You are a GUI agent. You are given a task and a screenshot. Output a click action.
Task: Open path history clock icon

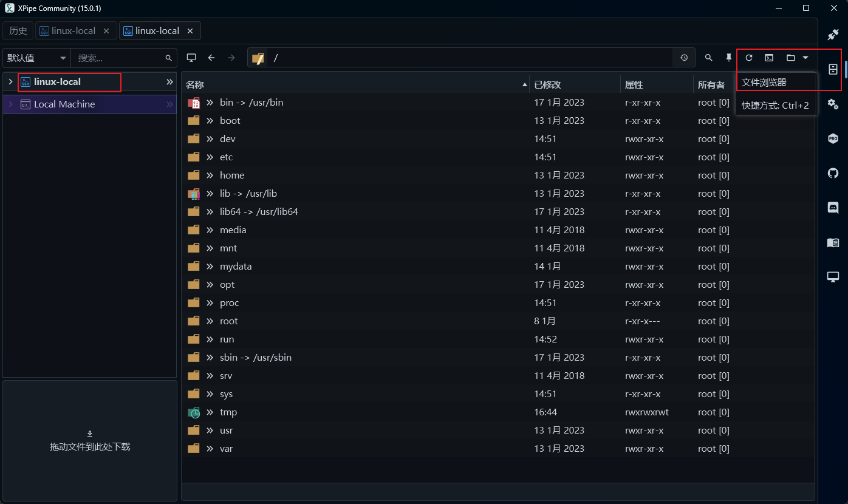coord(684,58)
